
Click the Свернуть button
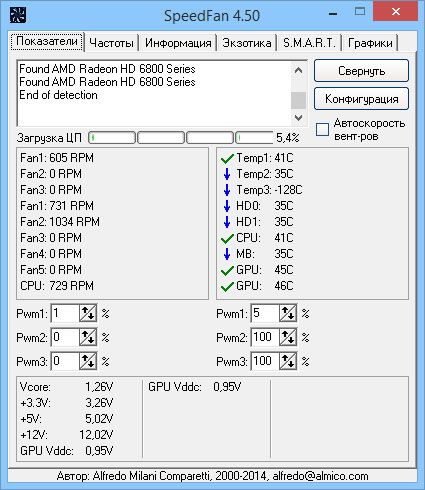tap(361, 71)
